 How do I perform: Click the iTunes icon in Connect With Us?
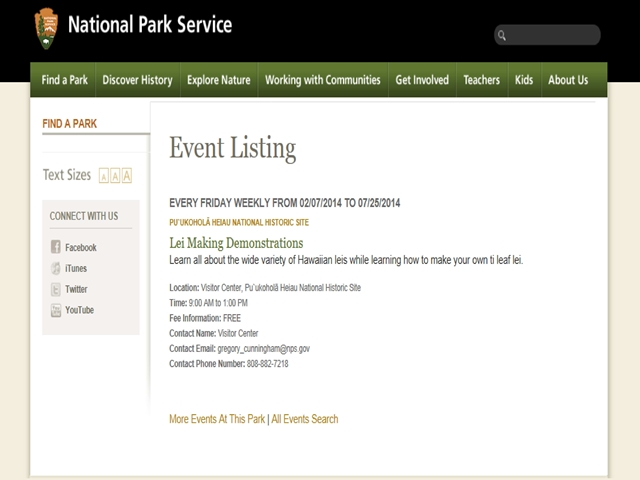56,268
